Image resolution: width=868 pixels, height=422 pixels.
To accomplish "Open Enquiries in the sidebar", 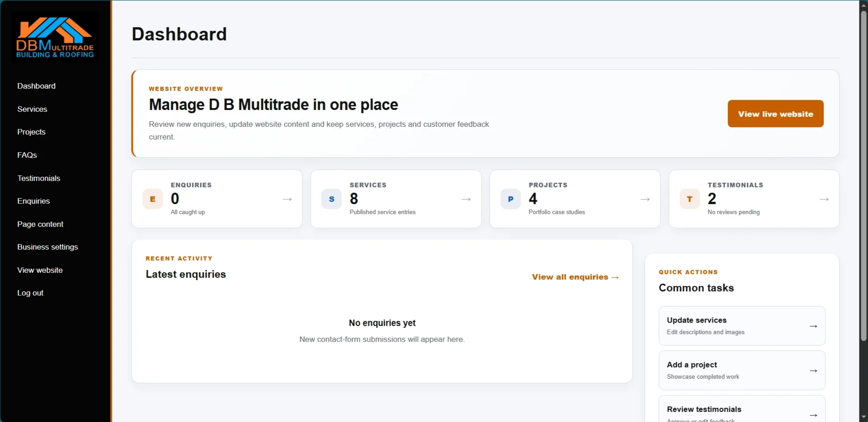I will (34, 201).
